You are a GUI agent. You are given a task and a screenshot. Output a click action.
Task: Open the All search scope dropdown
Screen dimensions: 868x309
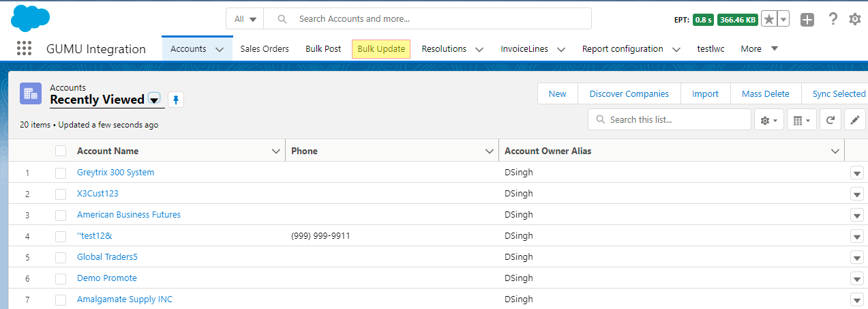(245, 19)
